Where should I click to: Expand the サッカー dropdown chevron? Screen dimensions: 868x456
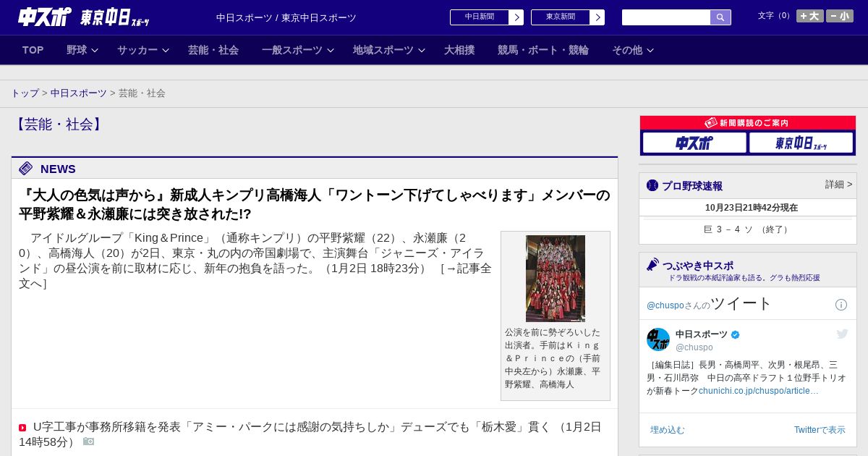pyautogui.click(x=166, y=50)
